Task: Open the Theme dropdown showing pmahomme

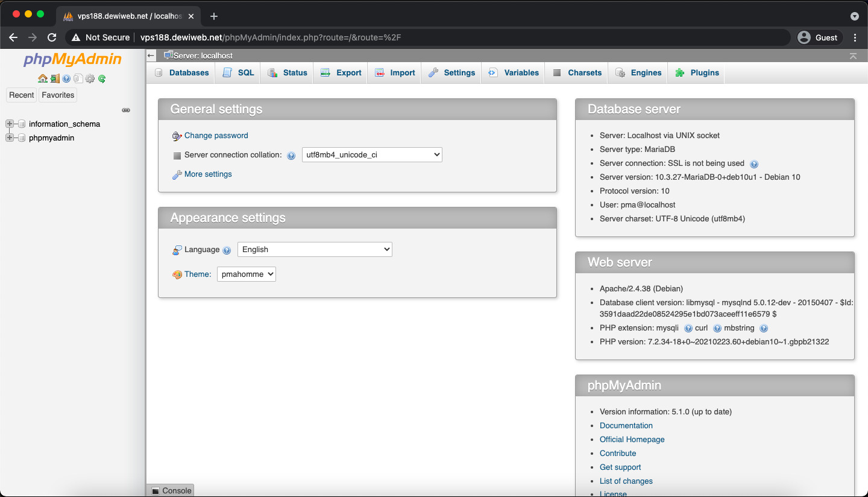Action: tap(246, 274)
